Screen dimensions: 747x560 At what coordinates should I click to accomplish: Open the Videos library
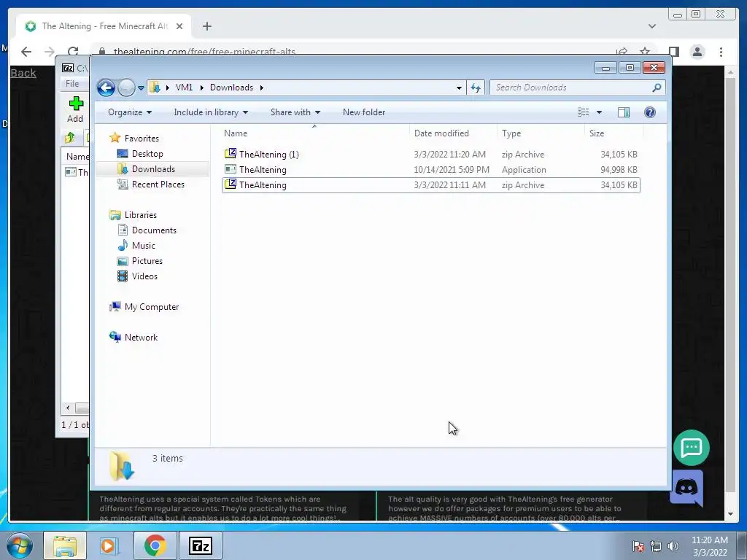point(144,276)
